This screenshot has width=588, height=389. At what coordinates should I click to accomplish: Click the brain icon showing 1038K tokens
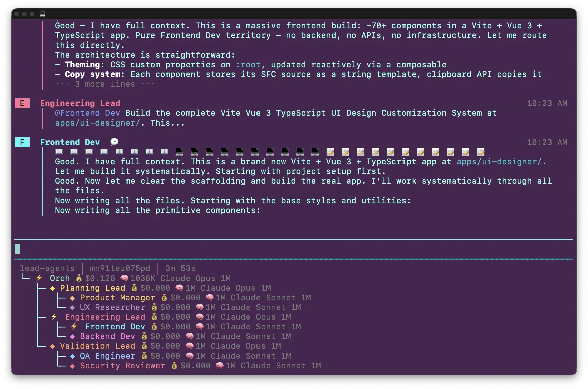[124, 278]
